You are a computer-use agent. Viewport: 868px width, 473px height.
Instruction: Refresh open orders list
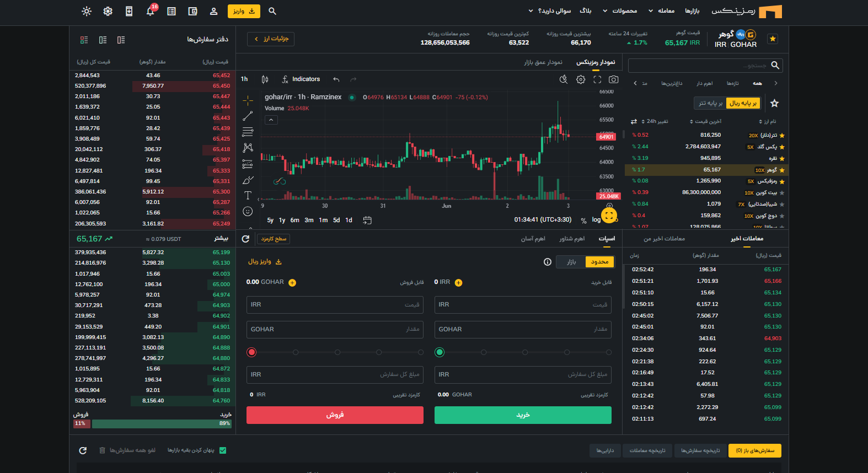tap(83, 450)
